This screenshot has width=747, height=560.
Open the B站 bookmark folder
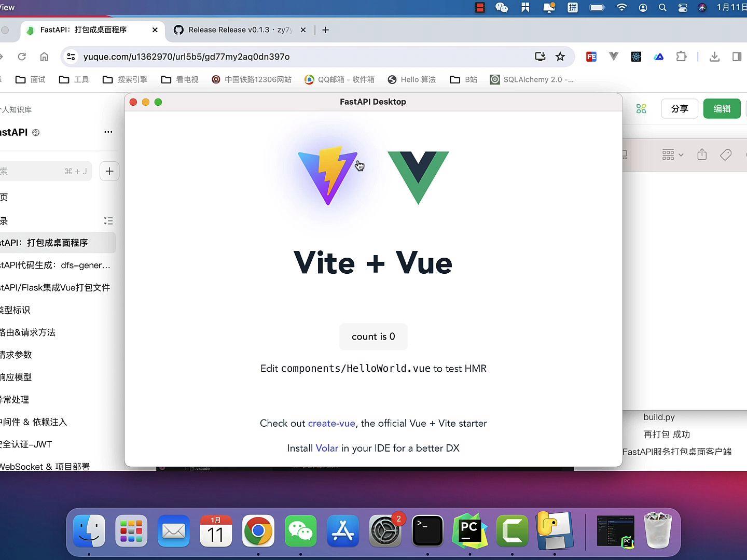click(464, 79)
